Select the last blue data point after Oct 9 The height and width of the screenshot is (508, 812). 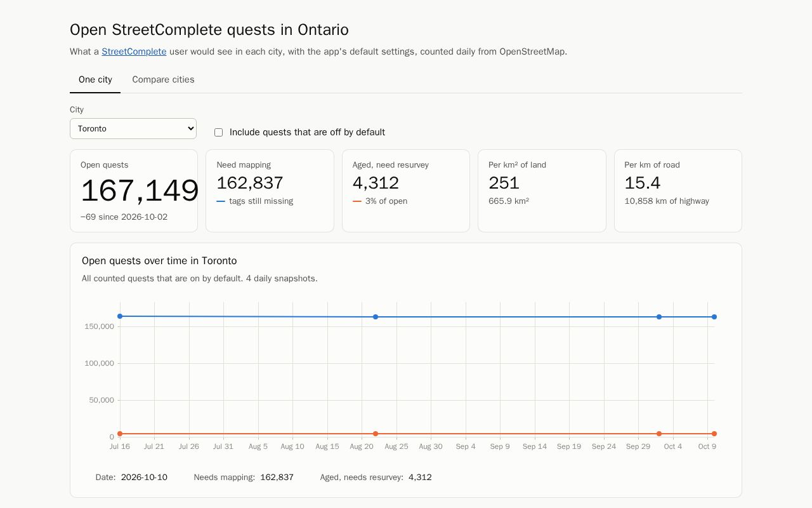click(x=714, y=317)
